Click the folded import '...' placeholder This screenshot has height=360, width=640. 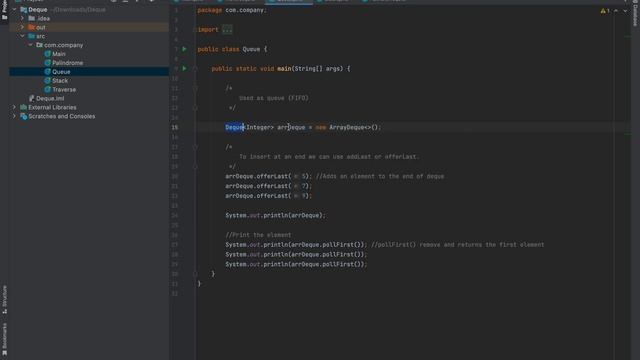click(227, 29)
